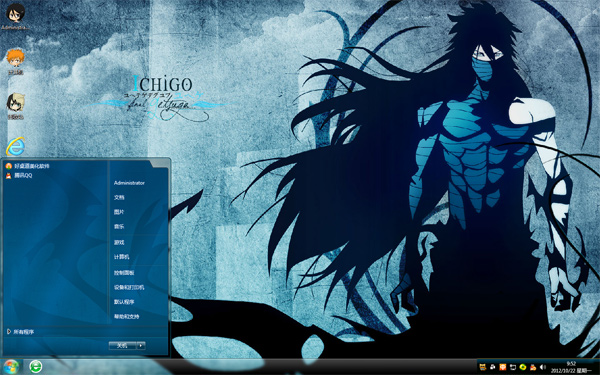This screenshot has height=375, width=600.
Task: Open the desktop icon with the masked character
Action: pos(15,106)
